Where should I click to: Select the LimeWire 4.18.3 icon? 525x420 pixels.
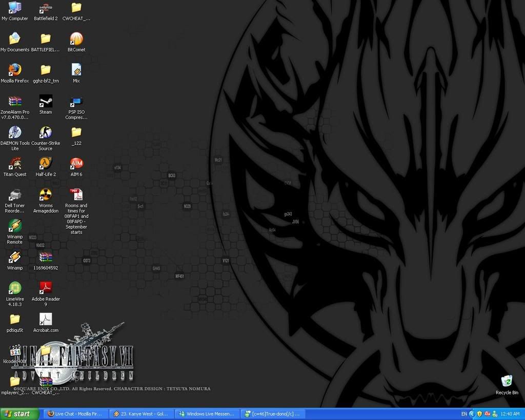click(15, 288)
